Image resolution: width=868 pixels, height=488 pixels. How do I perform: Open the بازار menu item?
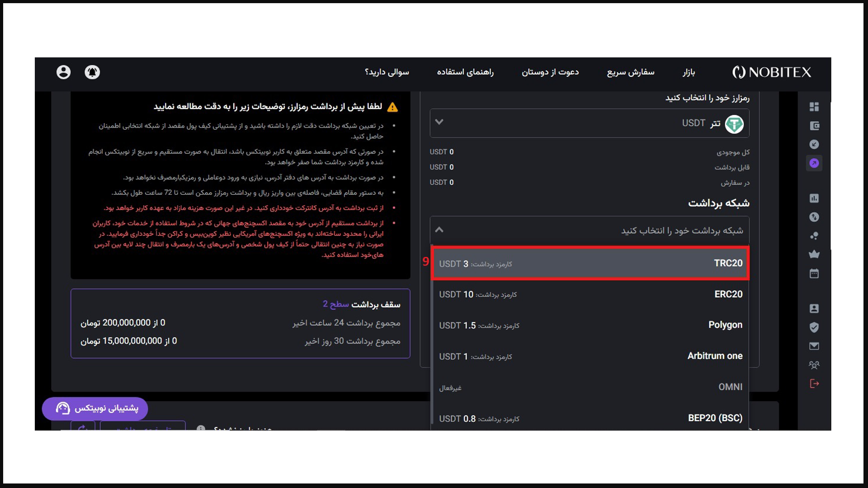(689, 72)
